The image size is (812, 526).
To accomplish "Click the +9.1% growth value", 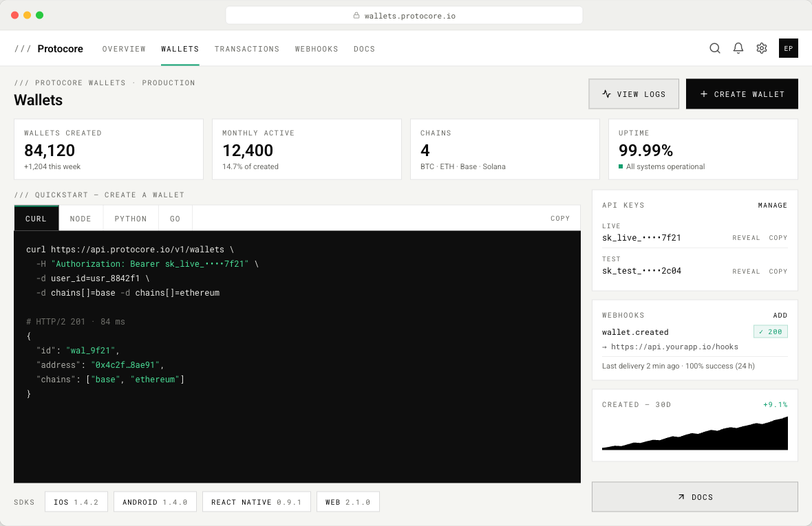I will coord(776,404).
